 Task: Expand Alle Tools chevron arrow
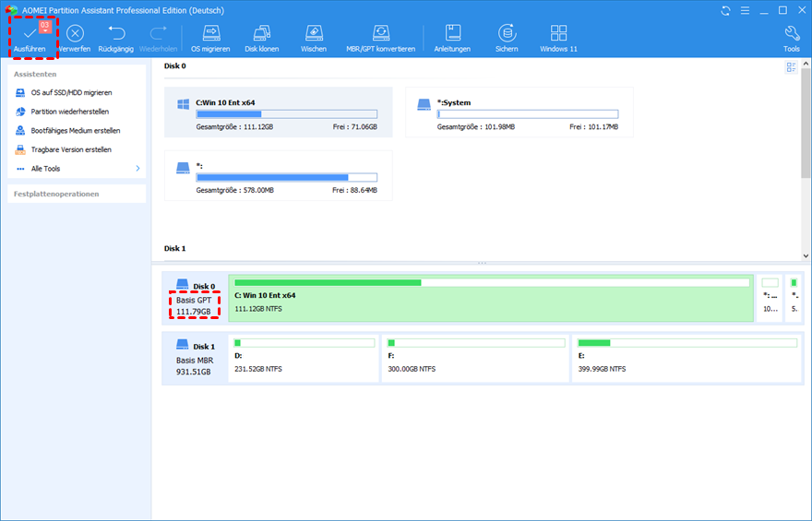pos(137,169)
